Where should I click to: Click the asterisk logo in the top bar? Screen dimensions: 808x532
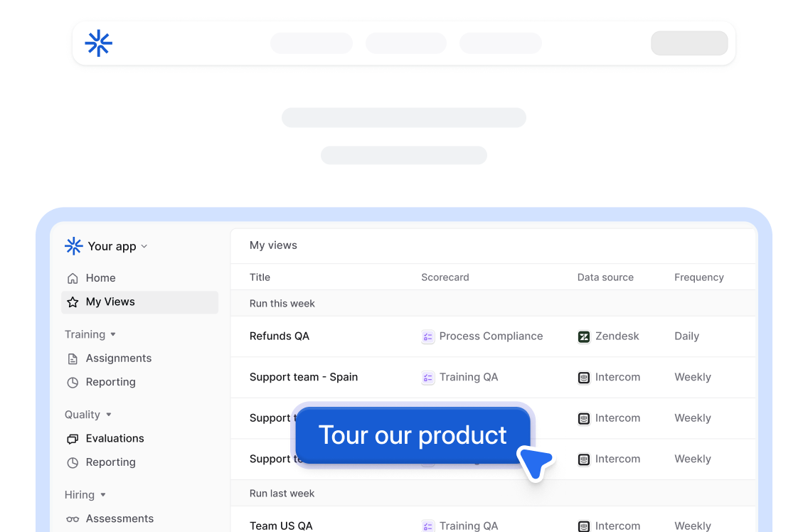coord(98,43)
